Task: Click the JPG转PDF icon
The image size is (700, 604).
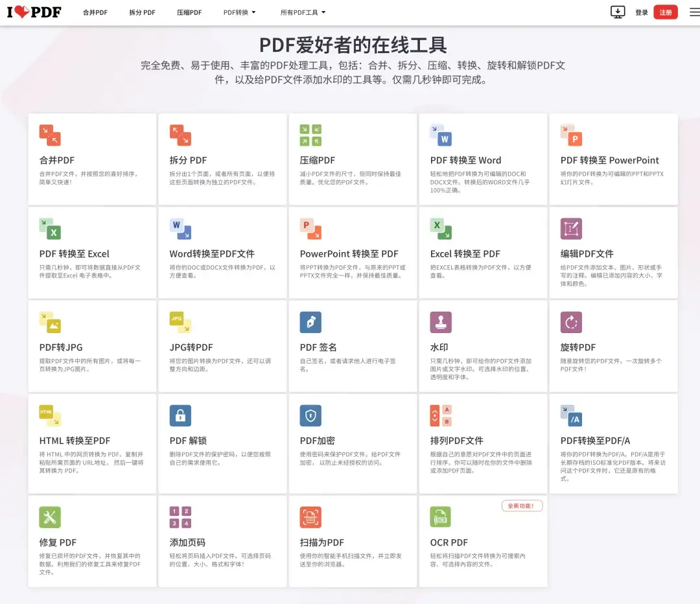Action: click(180, 322)
